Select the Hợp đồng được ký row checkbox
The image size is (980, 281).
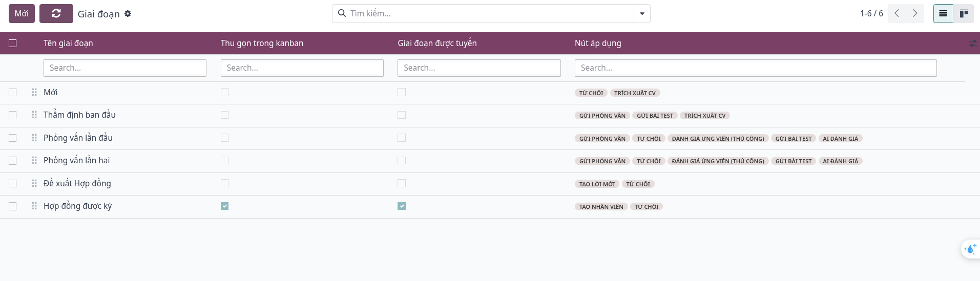click(x=13, y=206)
